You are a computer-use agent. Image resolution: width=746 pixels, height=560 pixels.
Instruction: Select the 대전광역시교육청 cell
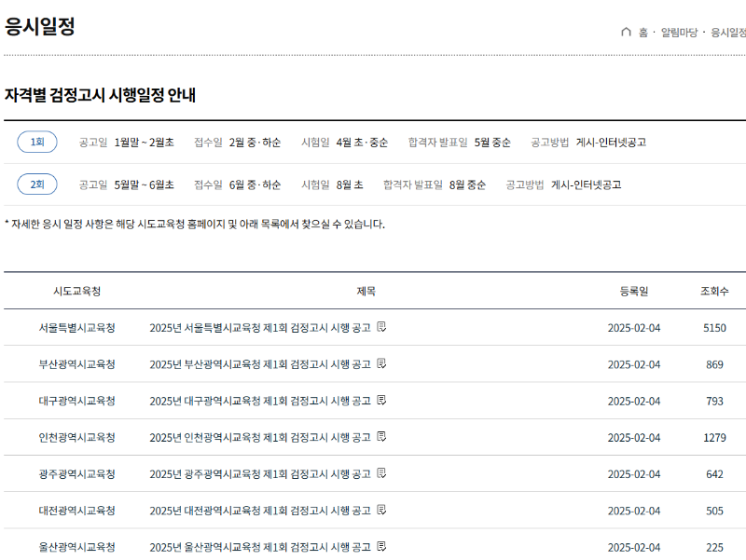(77, 511)
